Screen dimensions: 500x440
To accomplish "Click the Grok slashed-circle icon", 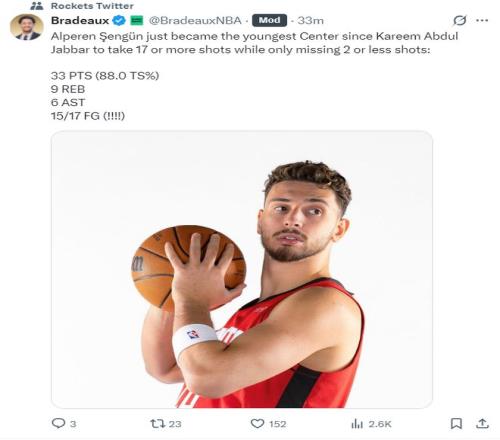I will pyautogui.click(x=460, y=20).
